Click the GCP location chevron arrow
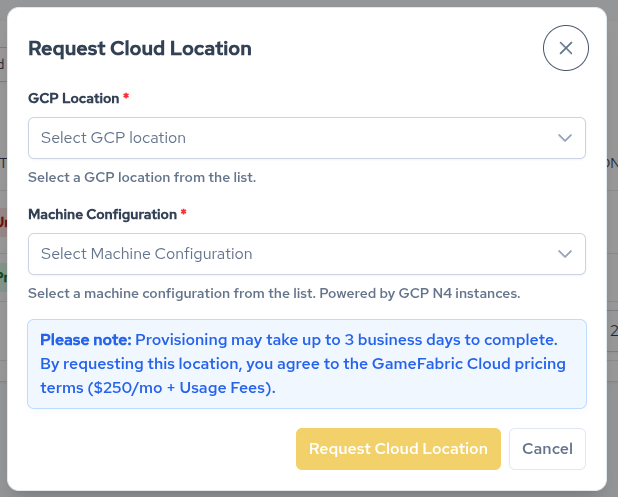This screenshot has width=618, height=497. pos(565,138)
